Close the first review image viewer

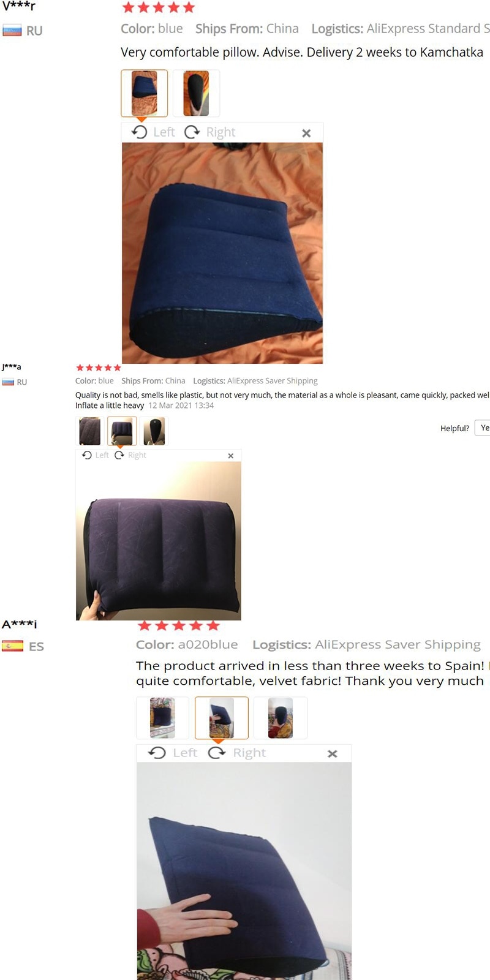point(306,133)
